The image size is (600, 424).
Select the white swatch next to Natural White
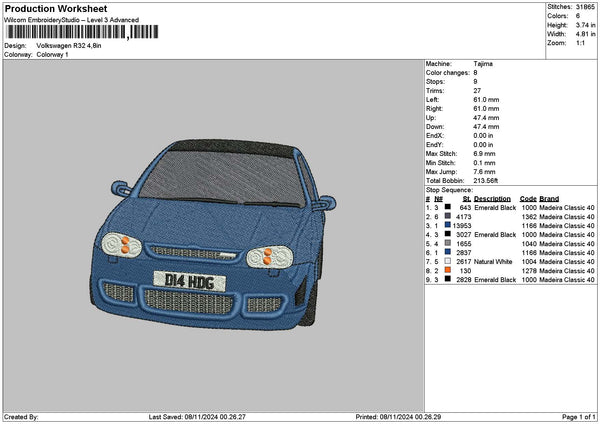[447, 261]
